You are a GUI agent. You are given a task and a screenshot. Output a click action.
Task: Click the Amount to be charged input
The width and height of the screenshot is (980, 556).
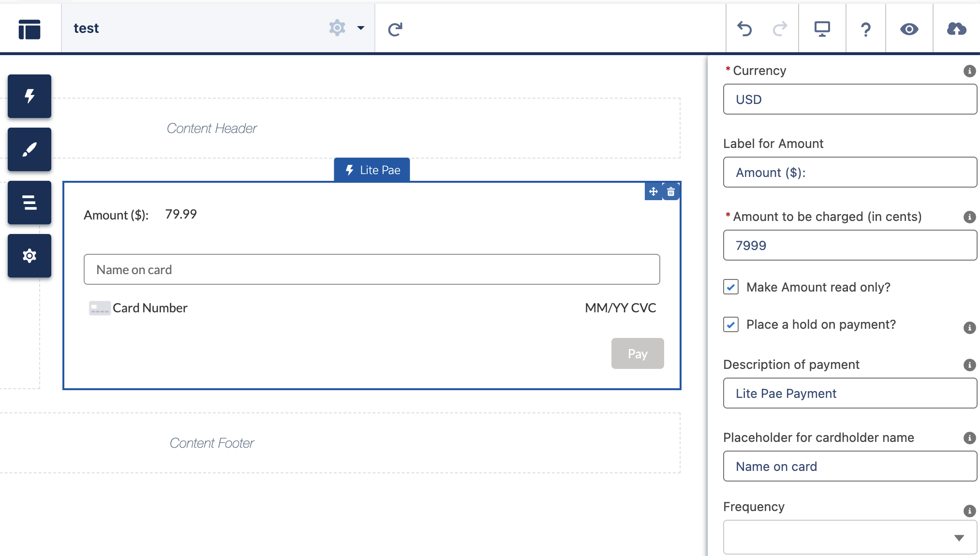pos(850,245)
